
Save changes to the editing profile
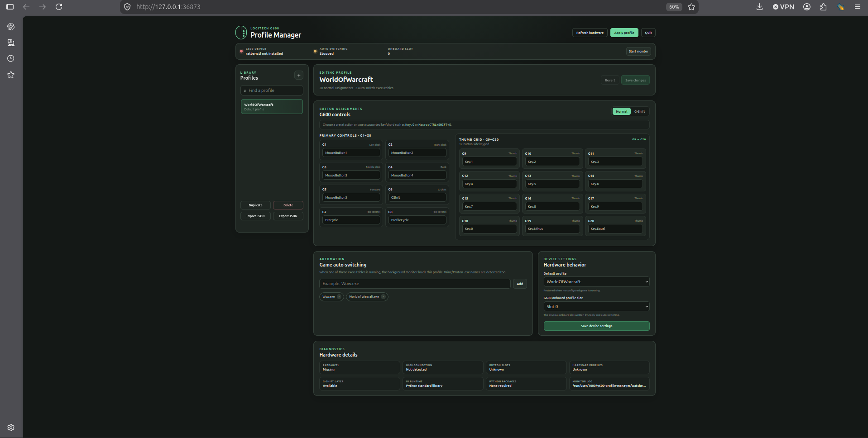tap(636, 80)
